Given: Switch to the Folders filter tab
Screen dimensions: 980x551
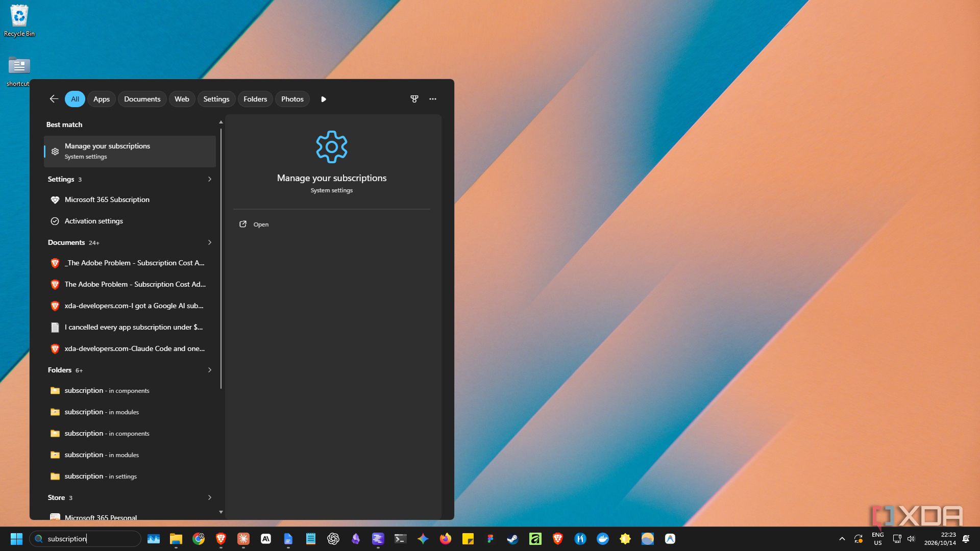Looking at the screenshot, I should point(255,99).
